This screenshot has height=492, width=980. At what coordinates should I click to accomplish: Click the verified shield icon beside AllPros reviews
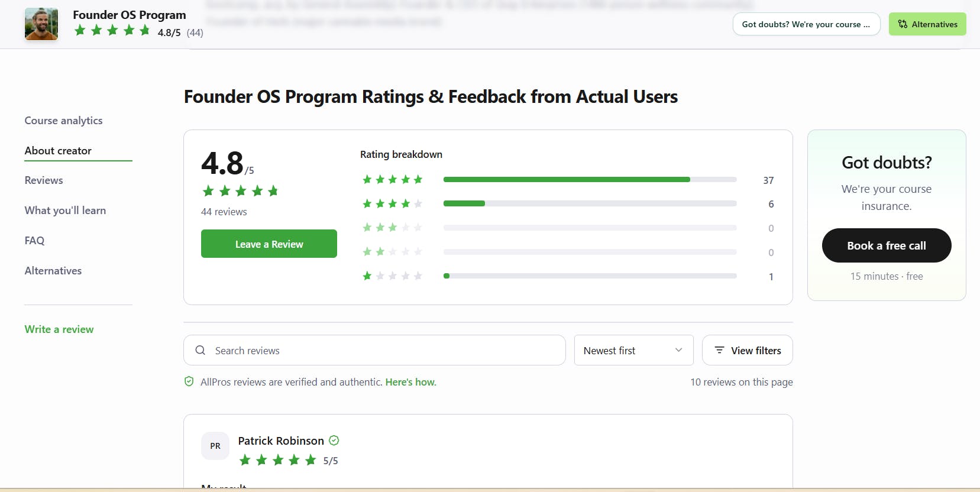click(x=189, y=381)
